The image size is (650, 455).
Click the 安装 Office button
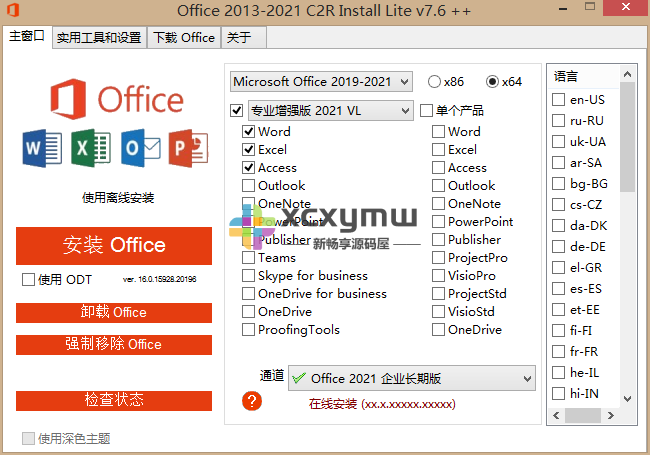(114, 245)
